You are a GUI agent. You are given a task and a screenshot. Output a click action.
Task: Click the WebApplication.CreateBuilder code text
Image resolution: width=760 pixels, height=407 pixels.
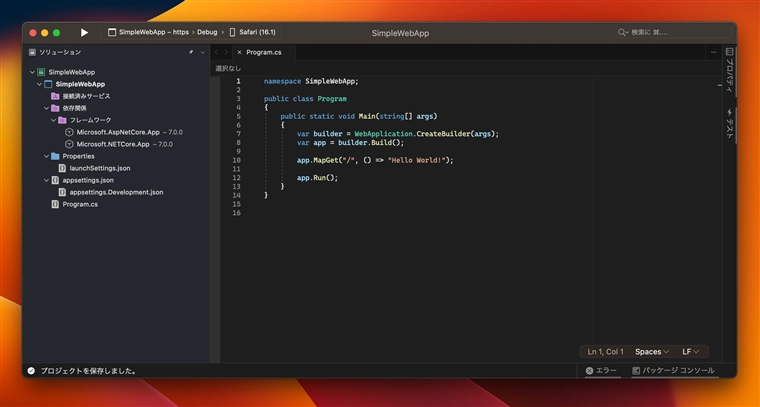pos(412,134)
